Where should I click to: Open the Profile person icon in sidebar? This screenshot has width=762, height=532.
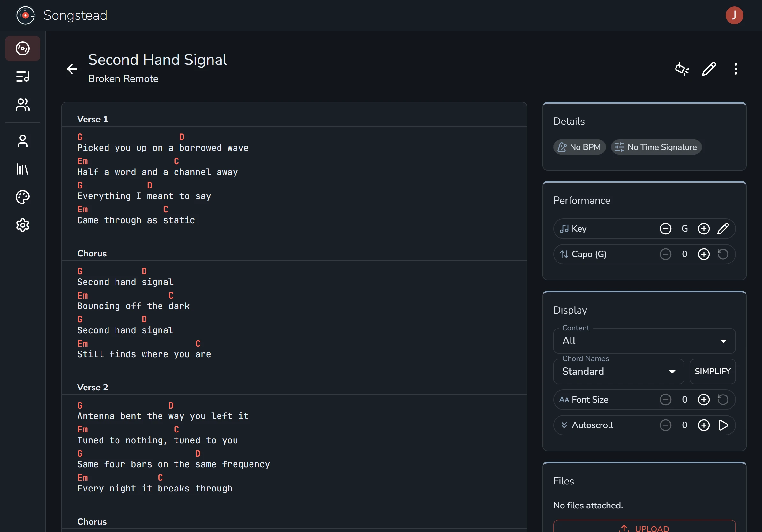(x=23, y=141)
